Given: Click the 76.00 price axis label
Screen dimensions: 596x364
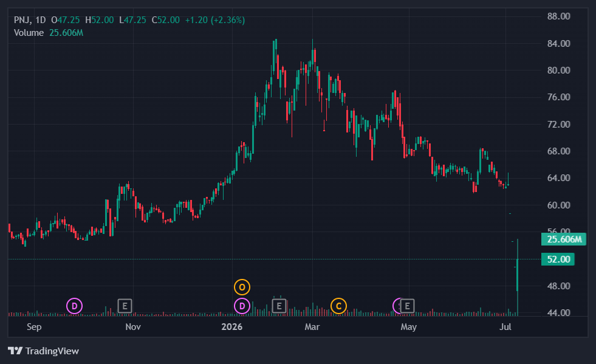Looking at the screenshot, I should click(559, 97).
